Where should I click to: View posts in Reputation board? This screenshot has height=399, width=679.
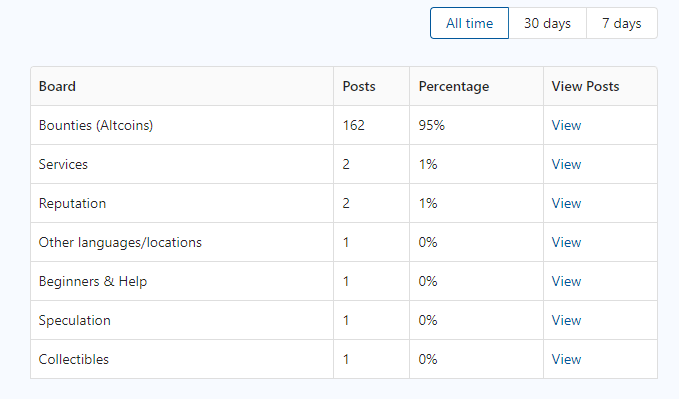(x=566, y=203)
